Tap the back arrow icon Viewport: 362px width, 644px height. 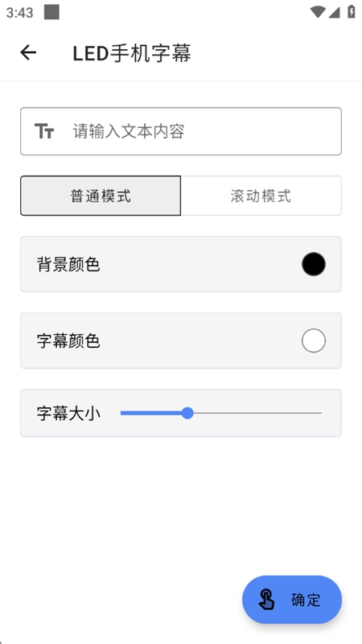tap(28, 52)
